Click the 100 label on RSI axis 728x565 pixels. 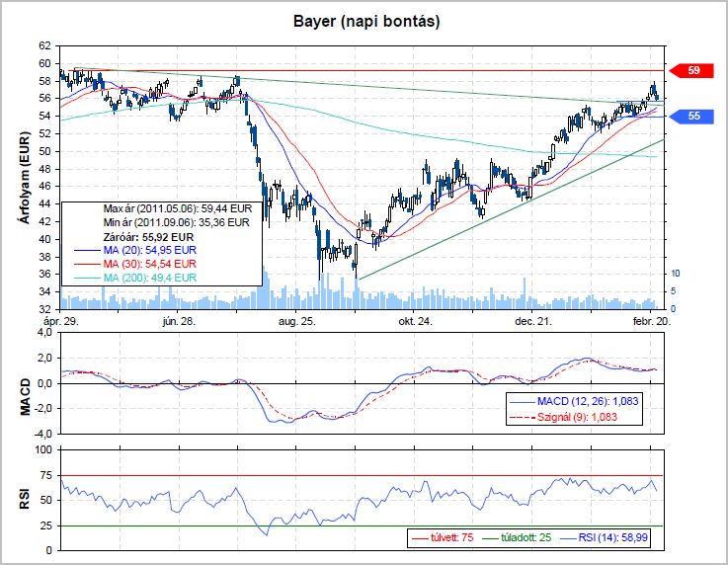[43, 449]
